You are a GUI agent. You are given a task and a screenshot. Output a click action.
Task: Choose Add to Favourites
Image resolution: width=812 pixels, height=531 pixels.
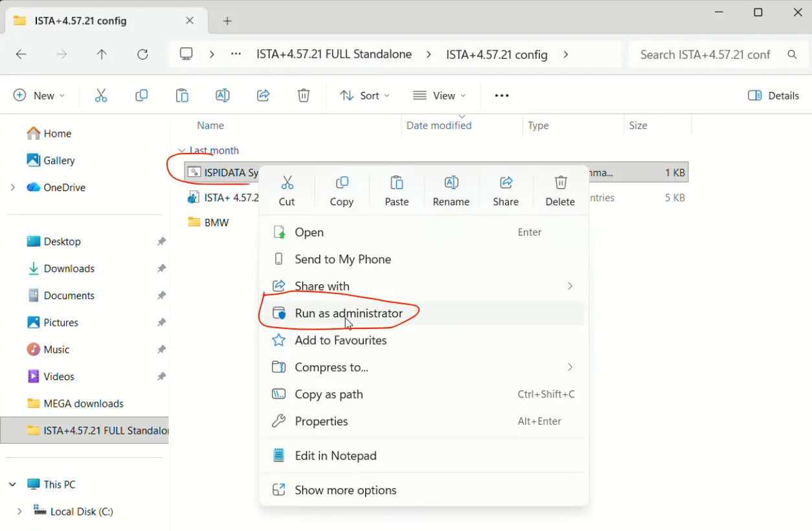coord(423,340)
